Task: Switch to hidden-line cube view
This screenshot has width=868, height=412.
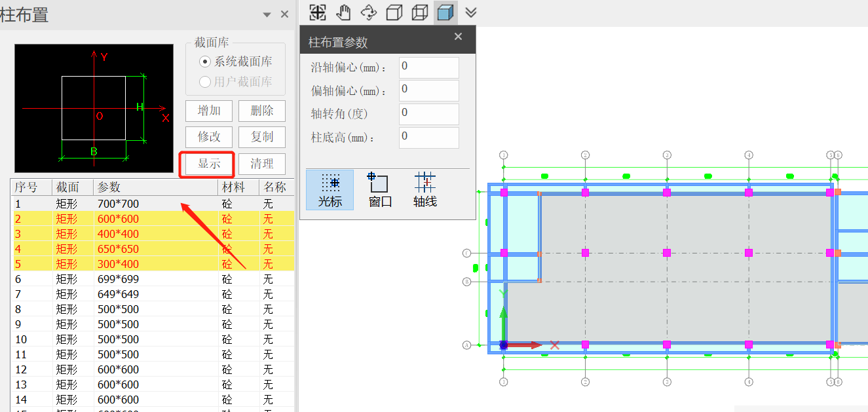Action: coord(420,12)
